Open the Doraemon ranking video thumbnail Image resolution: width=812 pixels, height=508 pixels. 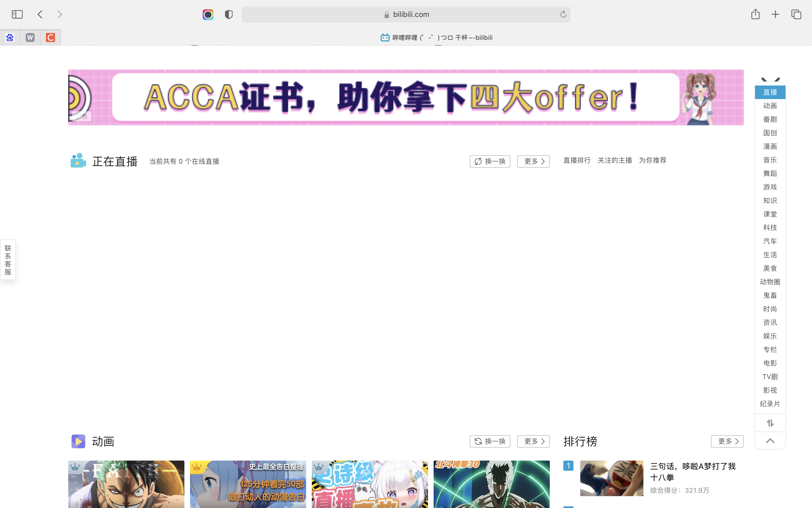(612, 478)
